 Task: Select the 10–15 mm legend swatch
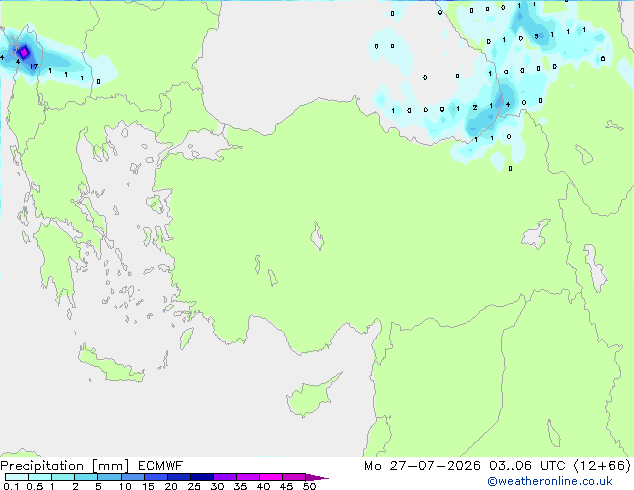pos(132,477)
